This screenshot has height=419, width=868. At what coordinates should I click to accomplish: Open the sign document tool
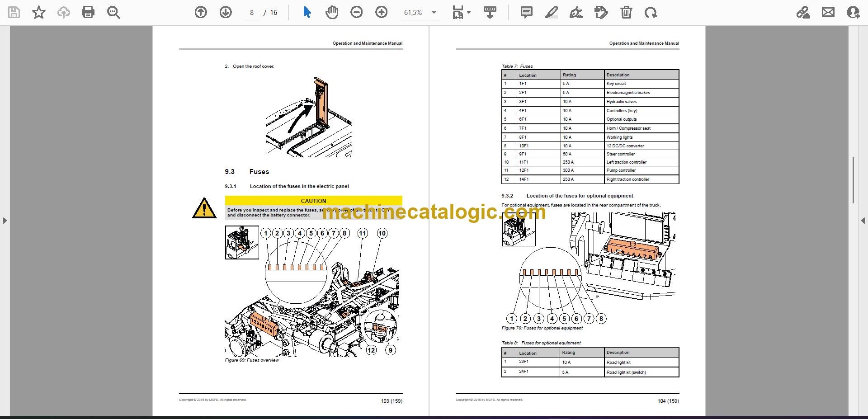coord(576,13)
